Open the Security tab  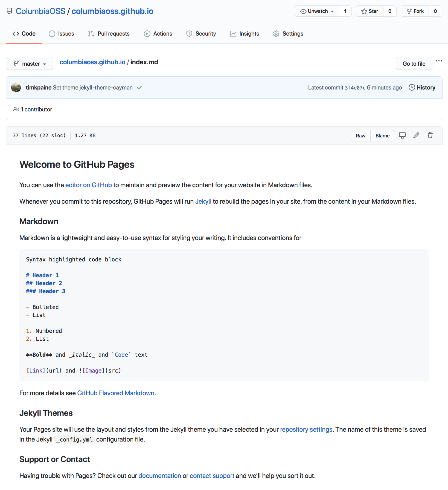[201, 34]
